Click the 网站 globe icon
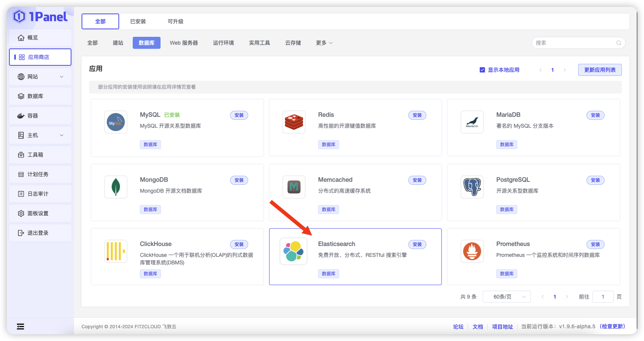This screenshot has width=644, height=341. point(21,77)
